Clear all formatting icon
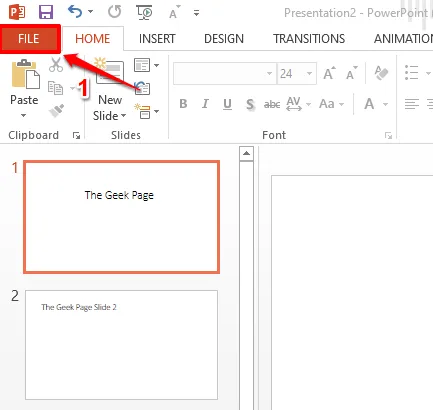Screen dimensions: 433x410 click(x=381, y=73)
